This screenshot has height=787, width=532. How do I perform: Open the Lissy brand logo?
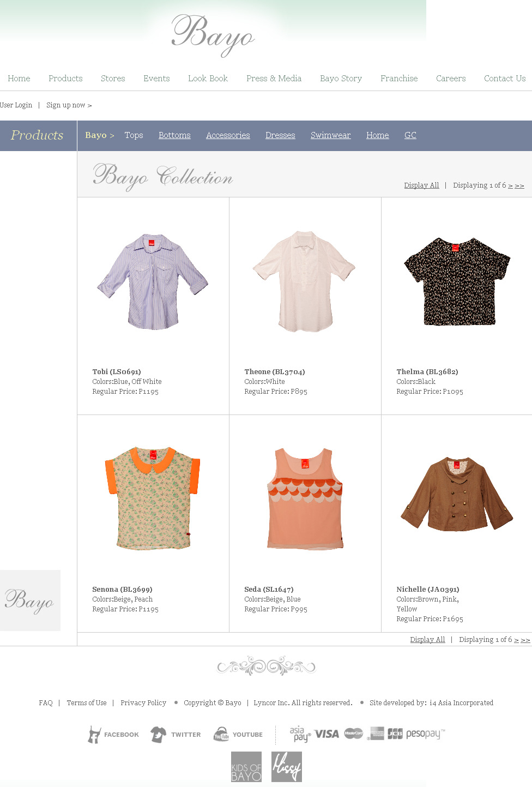point(287,767)
